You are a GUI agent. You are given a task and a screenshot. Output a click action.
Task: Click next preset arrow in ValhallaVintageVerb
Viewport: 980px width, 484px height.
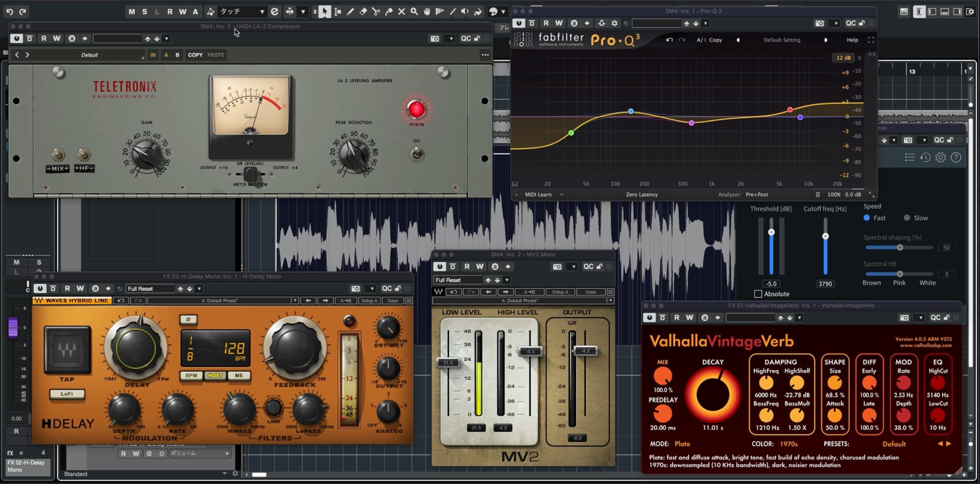pyautogui.click(x=949, y=444)
